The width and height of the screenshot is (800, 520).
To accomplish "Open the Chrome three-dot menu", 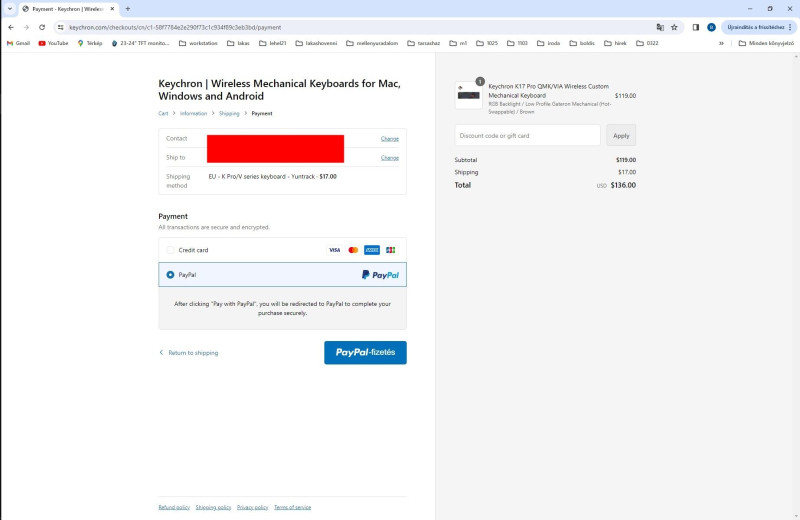I will pos(790,28).
